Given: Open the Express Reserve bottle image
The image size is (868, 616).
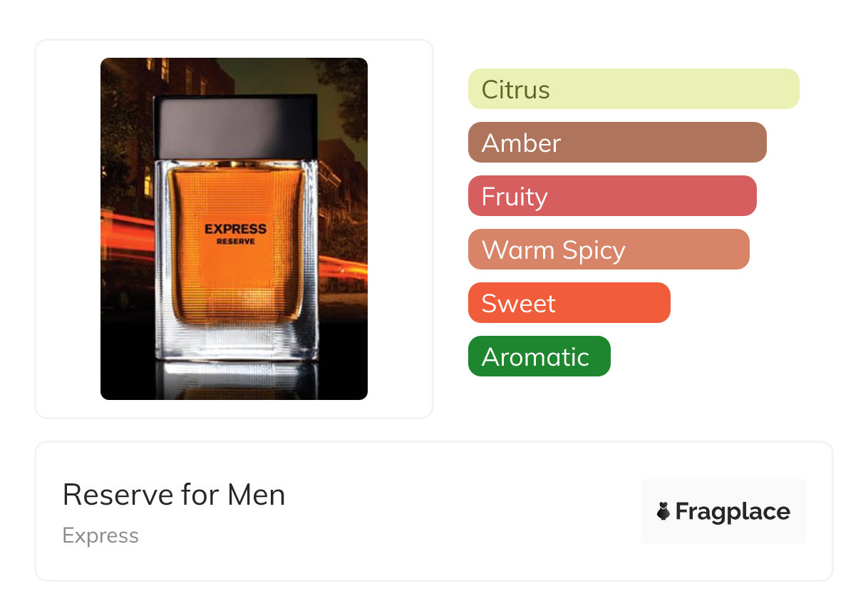Looking at the screenshot, I should point(234,229).
